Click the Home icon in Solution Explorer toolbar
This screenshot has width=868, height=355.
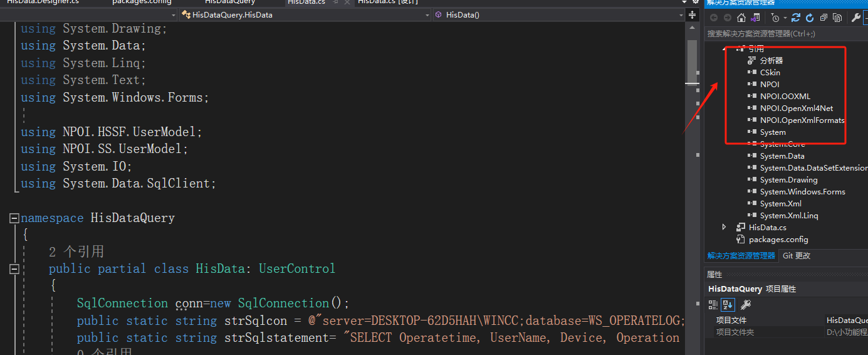coord(741,18)
